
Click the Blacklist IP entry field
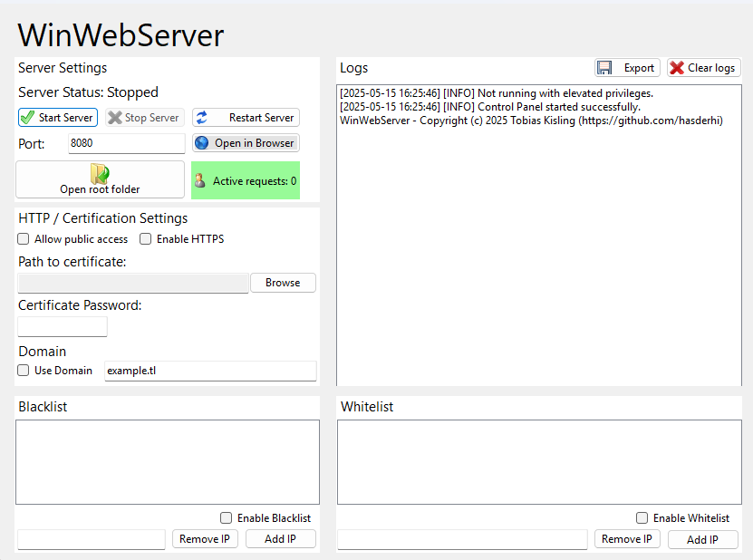click(x=92, y=539)
